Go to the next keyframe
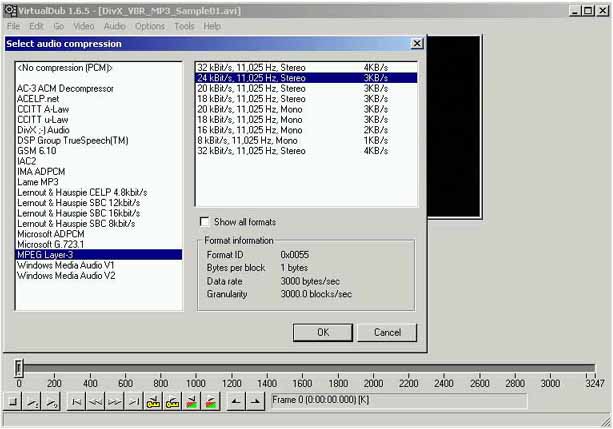This screenshot has width=613, height=429. point(172,402)
